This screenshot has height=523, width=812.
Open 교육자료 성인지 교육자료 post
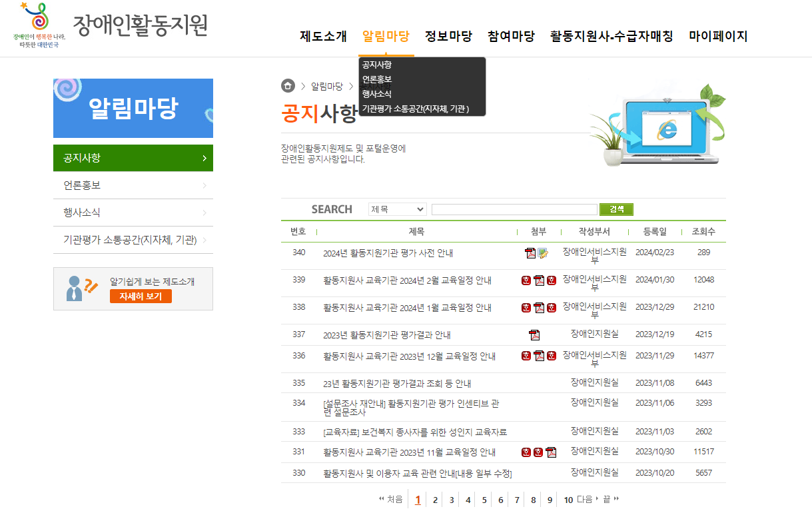(415, 432)
